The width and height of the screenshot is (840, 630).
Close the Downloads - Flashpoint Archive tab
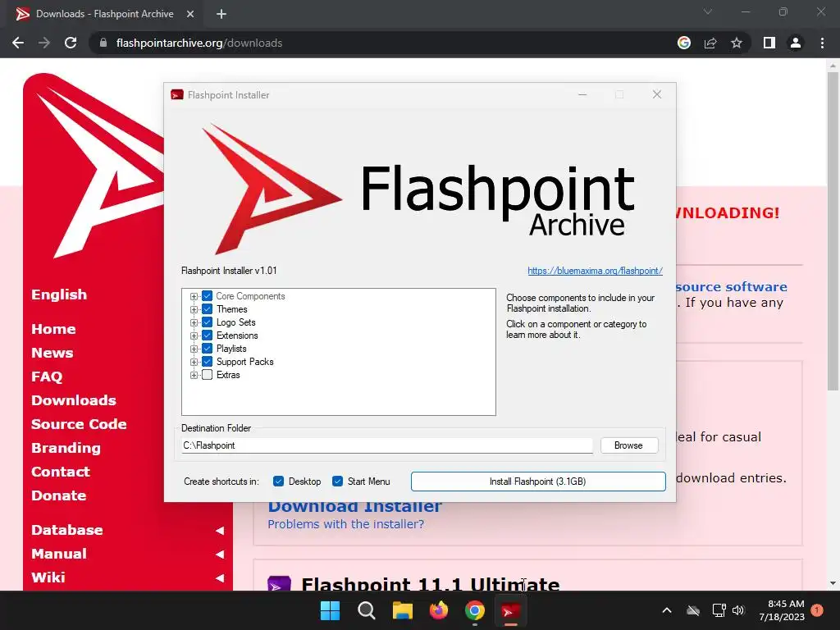click(x=190, y=14)
